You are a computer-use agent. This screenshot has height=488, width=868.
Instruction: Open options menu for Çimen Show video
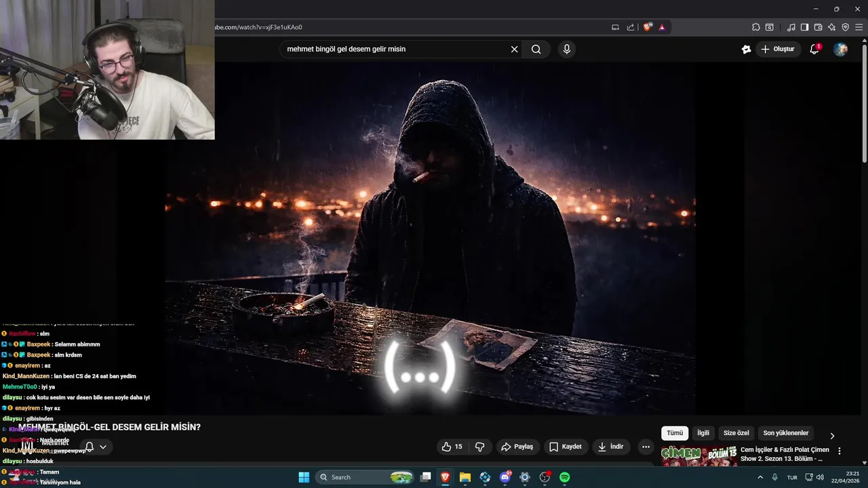(840, 451)
